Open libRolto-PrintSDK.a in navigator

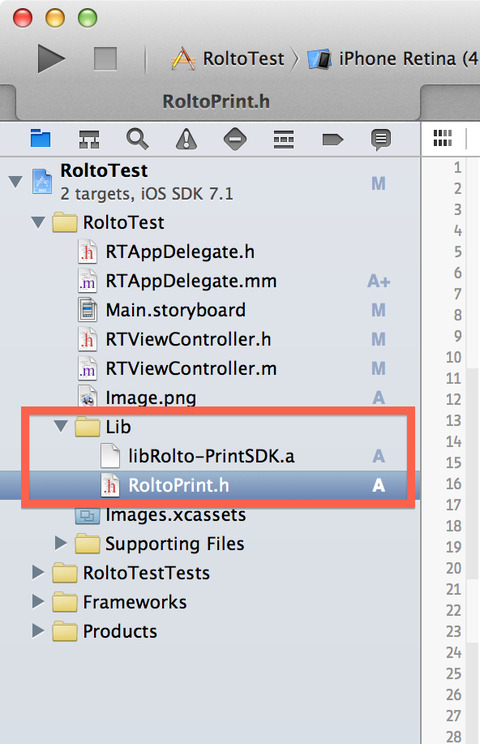212,456
